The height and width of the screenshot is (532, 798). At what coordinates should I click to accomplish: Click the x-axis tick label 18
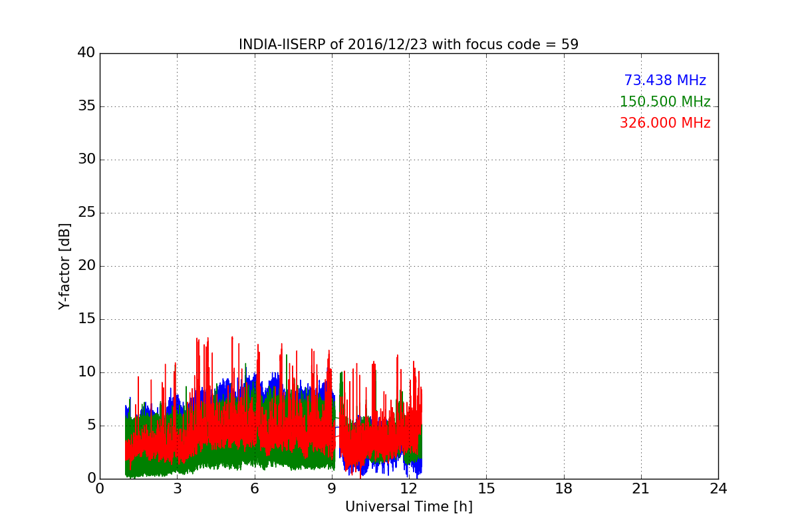[x=563, y=488]
